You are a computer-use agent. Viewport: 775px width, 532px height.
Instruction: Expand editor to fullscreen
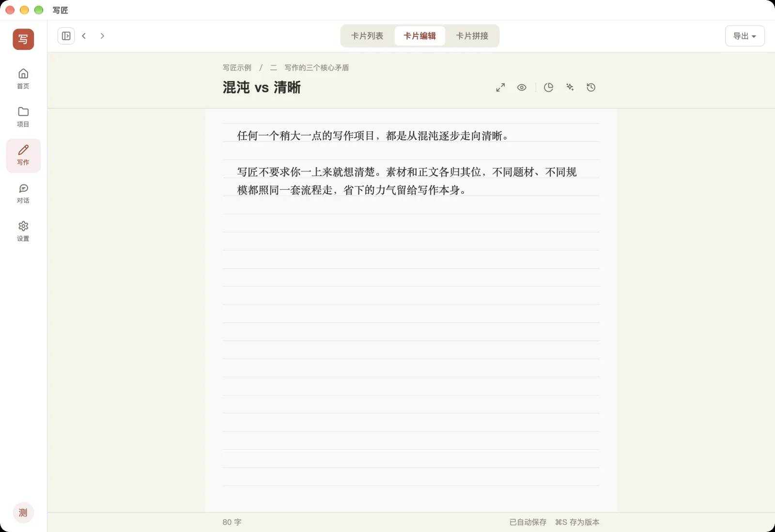click(x=500, y=88)
